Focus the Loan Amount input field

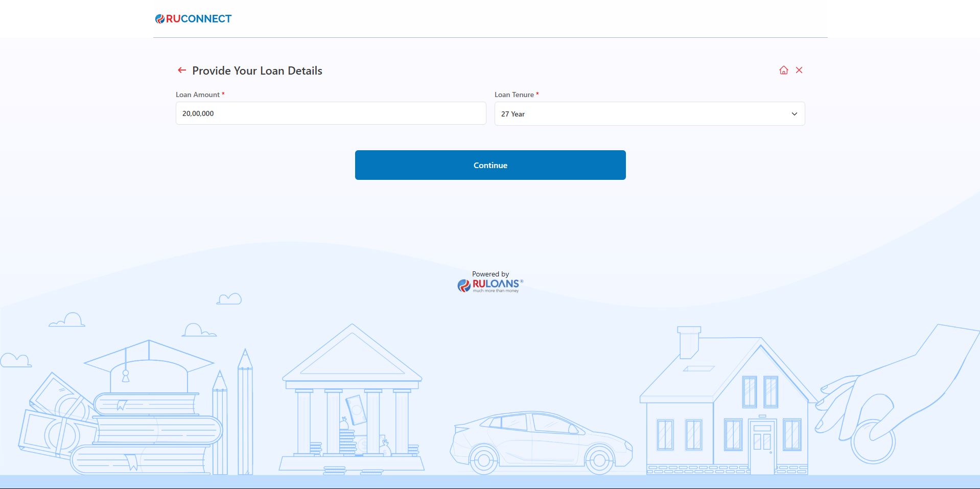pyautogui.click(x=331, y=113)
